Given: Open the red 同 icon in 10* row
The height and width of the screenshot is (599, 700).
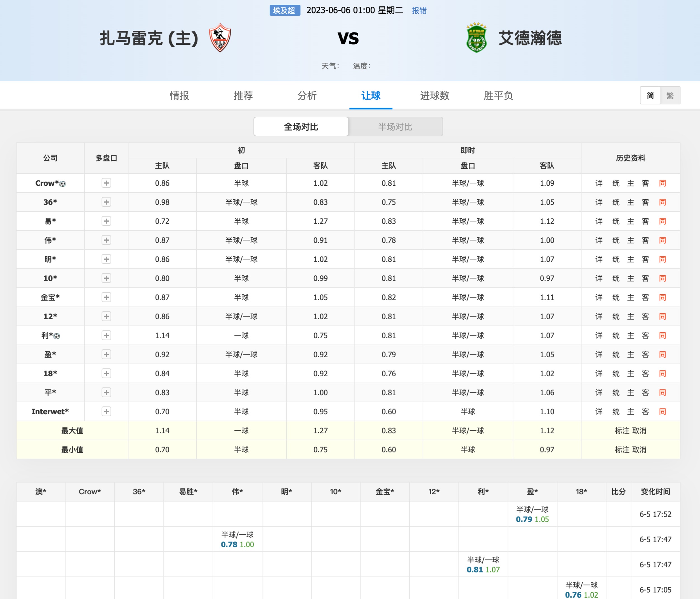Looking at the screenshot, I should click(663, 278).
